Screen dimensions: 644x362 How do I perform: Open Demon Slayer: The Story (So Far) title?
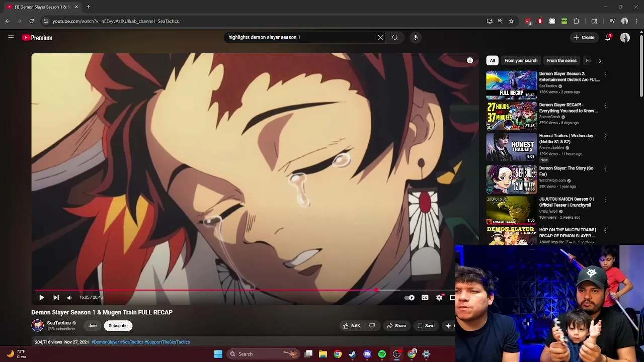566,171
